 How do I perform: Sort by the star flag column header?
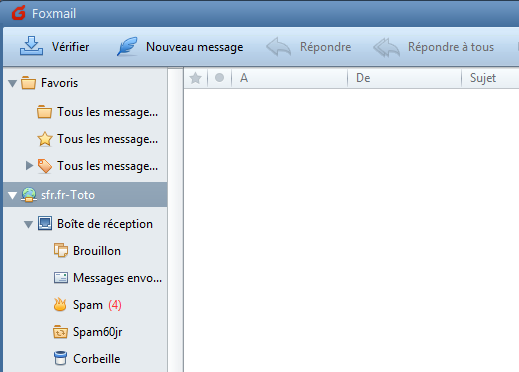point(195,78)
